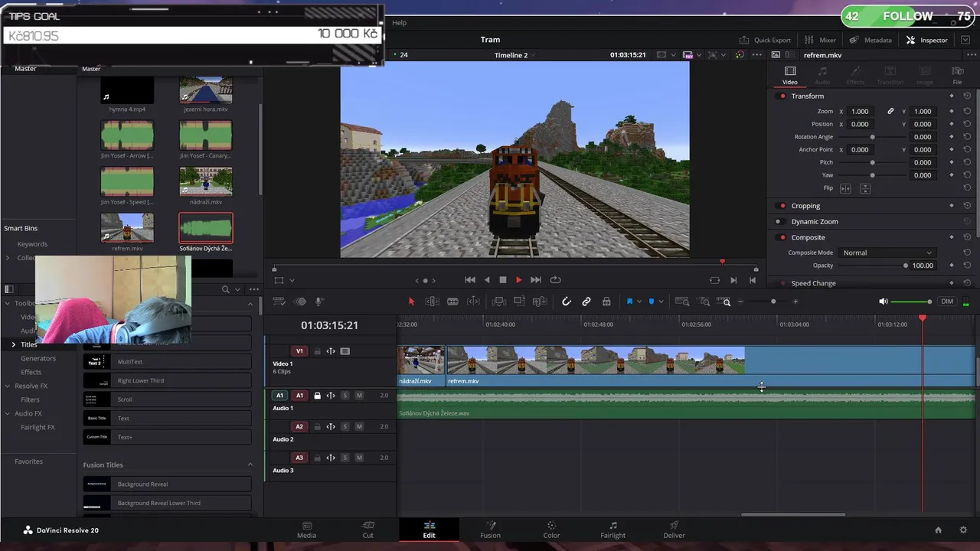Toggle the Transform section enable switch
This screenshot has height=551, width=980.
pos(782,96)
